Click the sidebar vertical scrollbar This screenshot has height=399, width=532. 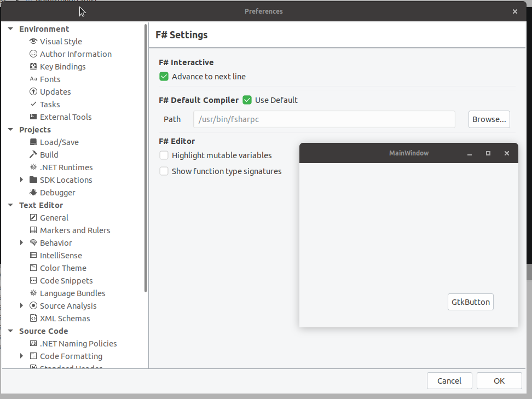[x=146, y=158]
